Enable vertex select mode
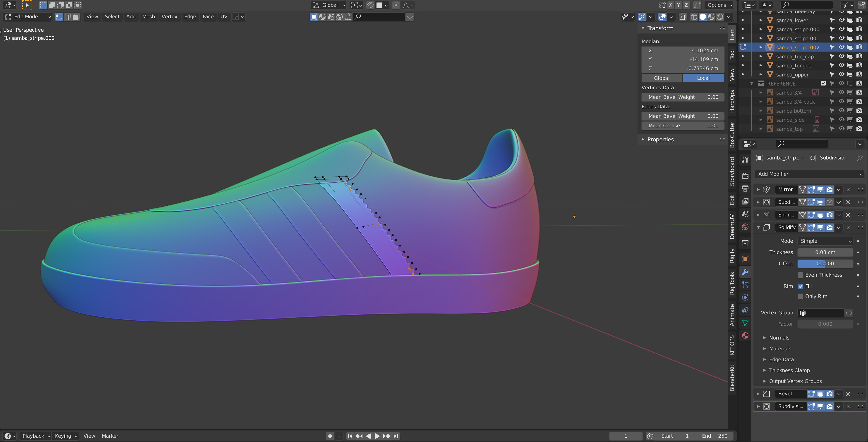Screen dimensions: 868x442 click(x=59, y=17)
